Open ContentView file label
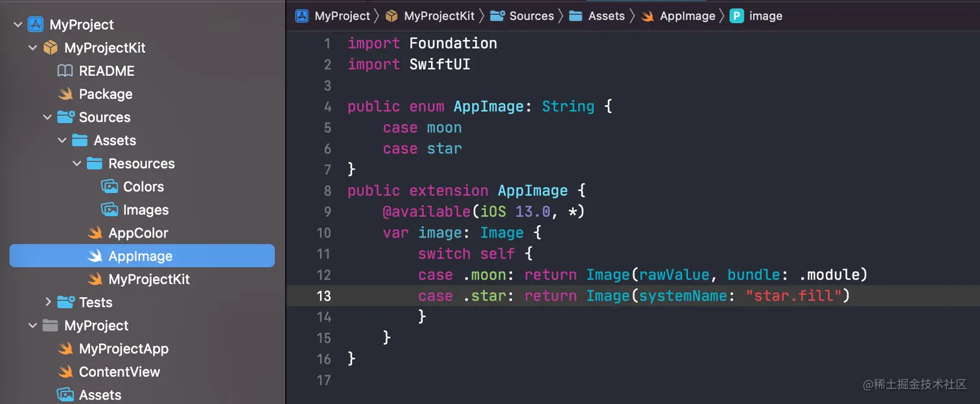980x404 pixels. 119,372
